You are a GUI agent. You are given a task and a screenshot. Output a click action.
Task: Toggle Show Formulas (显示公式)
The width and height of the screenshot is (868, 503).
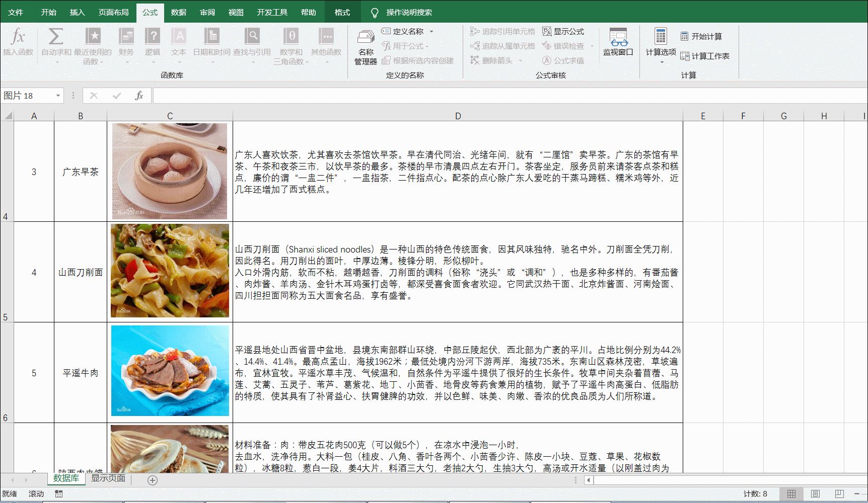[563, 31]
